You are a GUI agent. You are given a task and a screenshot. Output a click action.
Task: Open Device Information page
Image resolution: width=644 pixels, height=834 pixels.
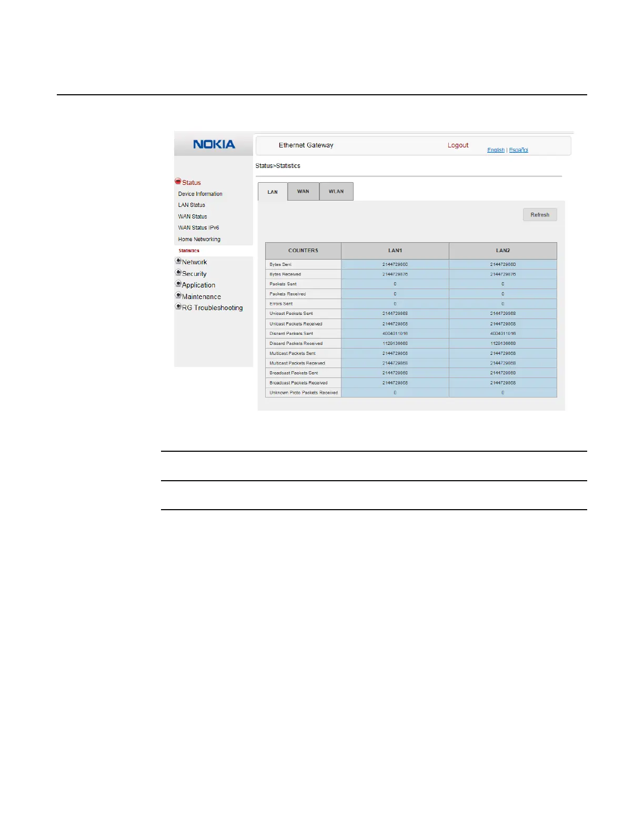tap(200, 194)
